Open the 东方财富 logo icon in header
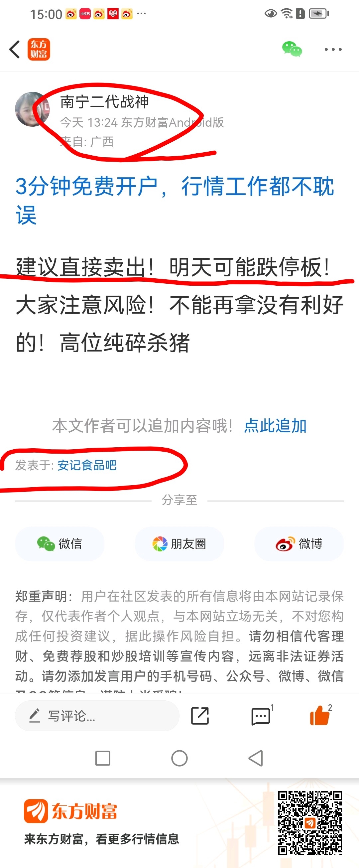This screenshot has width=359, height=868. 39,49
